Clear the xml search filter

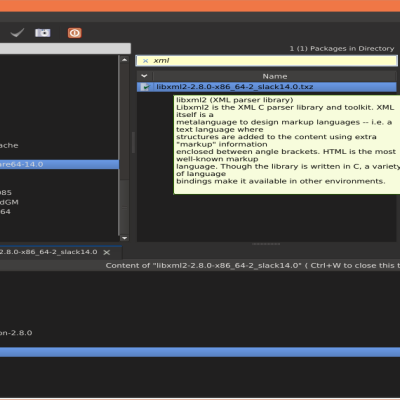[x=145, y=61]
